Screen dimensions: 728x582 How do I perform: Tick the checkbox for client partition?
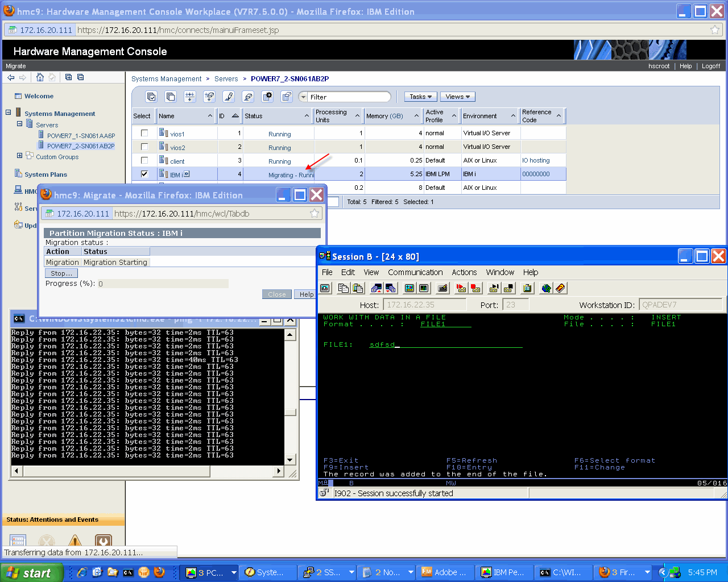144,160
